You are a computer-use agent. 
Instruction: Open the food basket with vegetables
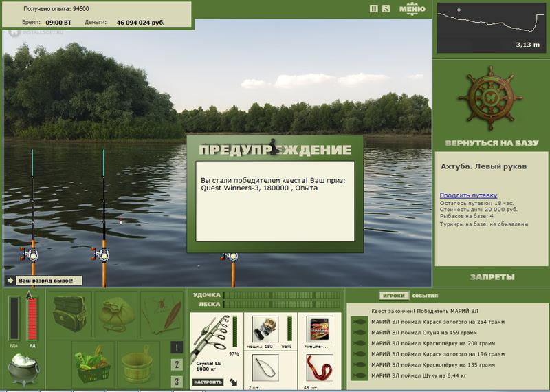pyautogui.click(x=93, y=364)
